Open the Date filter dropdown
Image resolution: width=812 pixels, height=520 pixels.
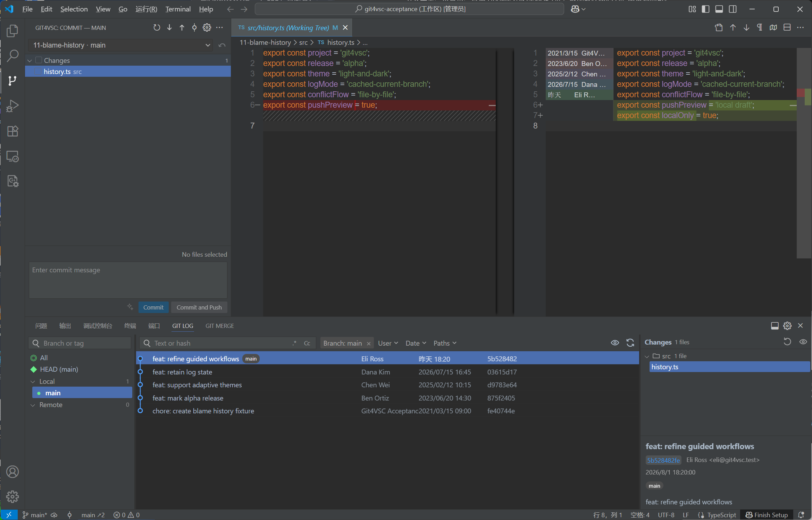pyautogui.click(x=416, y=343)
